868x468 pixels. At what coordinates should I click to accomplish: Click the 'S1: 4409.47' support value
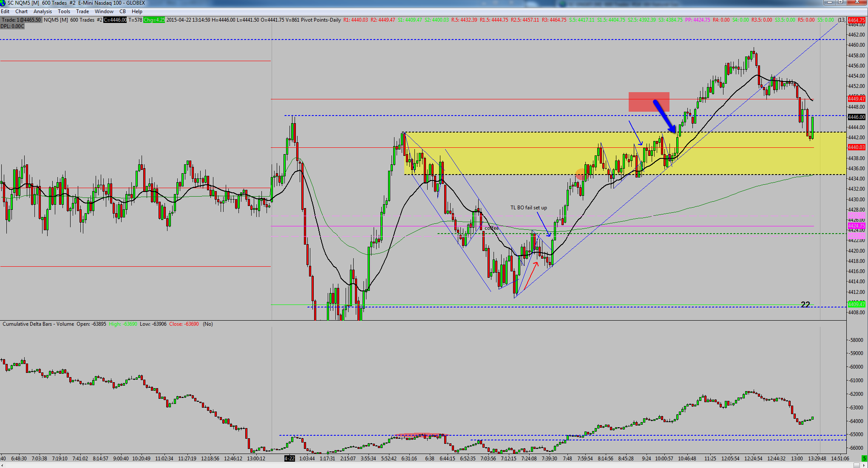point(410,20)
